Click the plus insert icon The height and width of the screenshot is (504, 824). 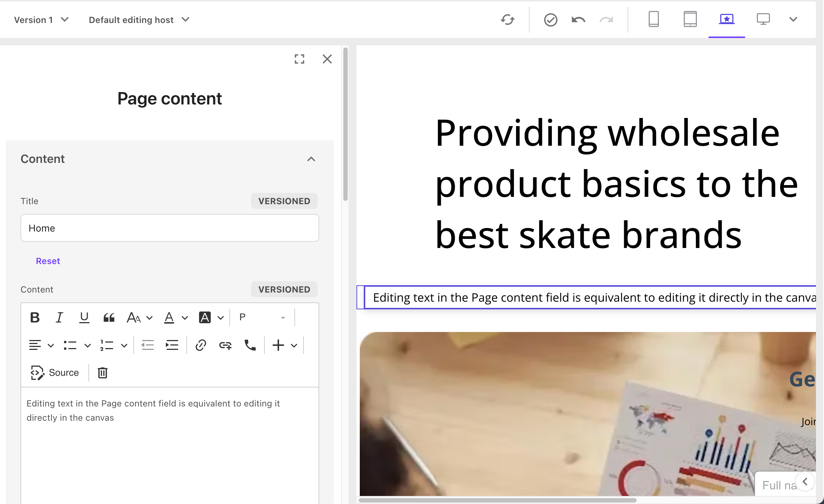pos(278,345)
